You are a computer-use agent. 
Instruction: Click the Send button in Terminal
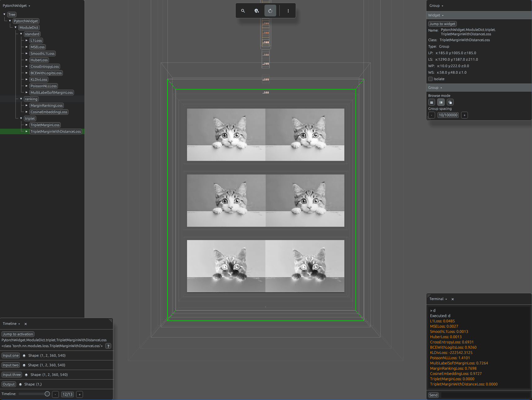433,395
